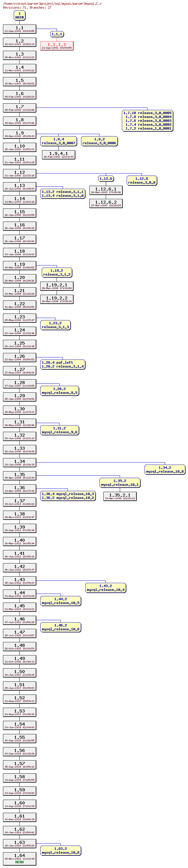Click revision 1.5 box
This screenshot has height=868, width=188.
click(19, 82)
